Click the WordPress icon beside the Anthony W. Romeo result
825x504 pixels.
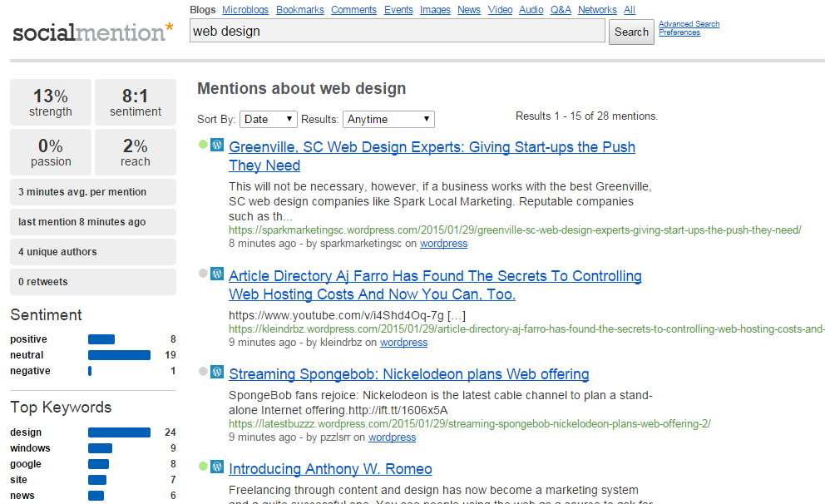217,467
